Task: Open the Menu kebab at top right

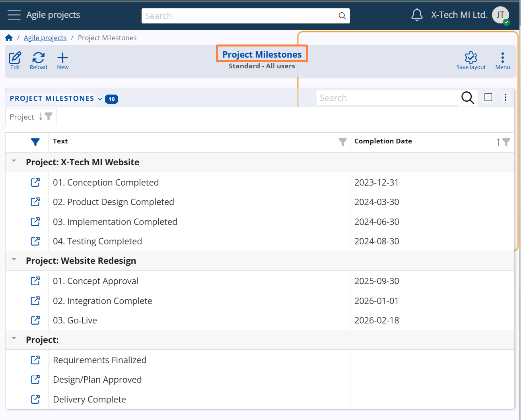Action: pos(502,60)
